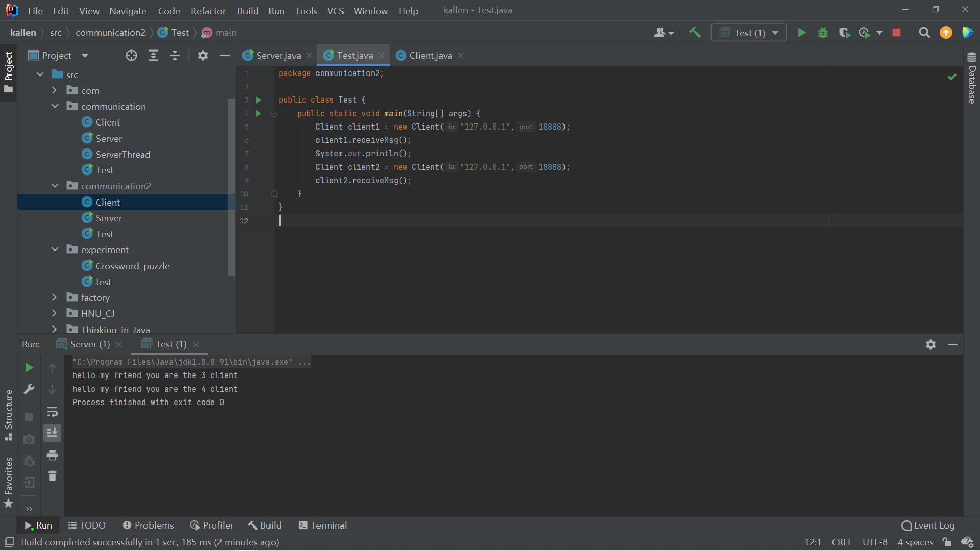The width and height of the screenshot is (980, 551).
Task: Click the Clear All trash icon in console
Action: click(x=52, y=476)
